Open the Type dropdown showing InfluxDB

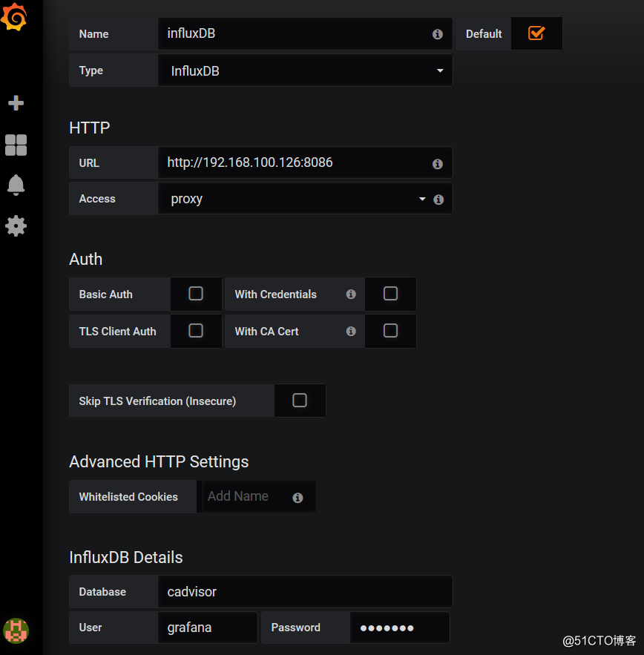point(305,70)
